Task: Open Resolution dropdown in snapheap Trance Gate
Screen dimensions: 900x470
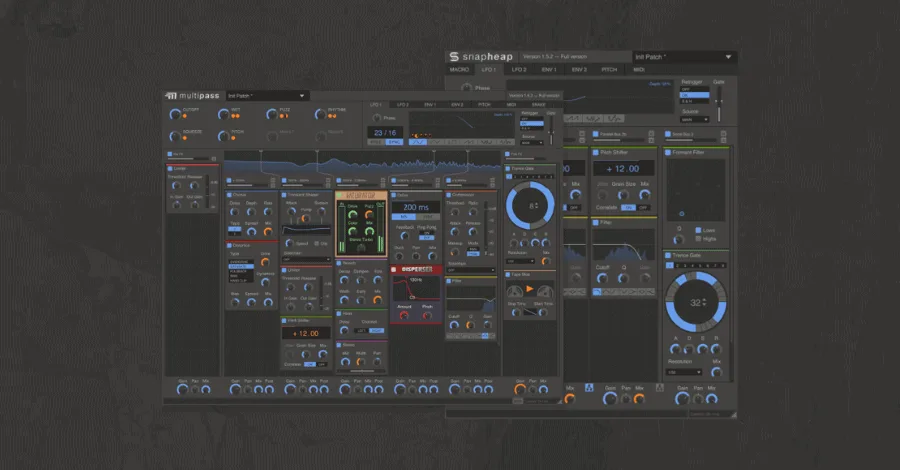Action: point(684,372)
